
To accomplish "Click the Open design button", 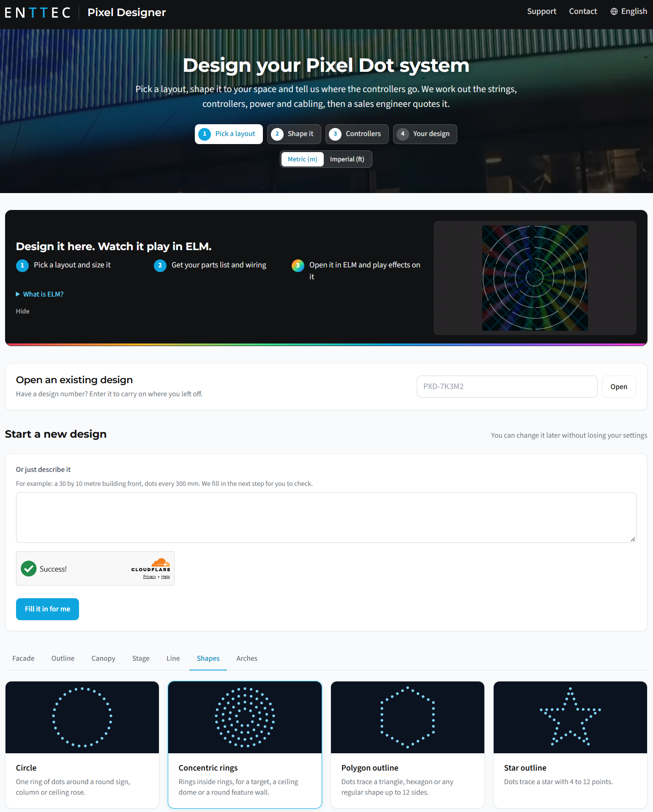I will tap(619, 387).
